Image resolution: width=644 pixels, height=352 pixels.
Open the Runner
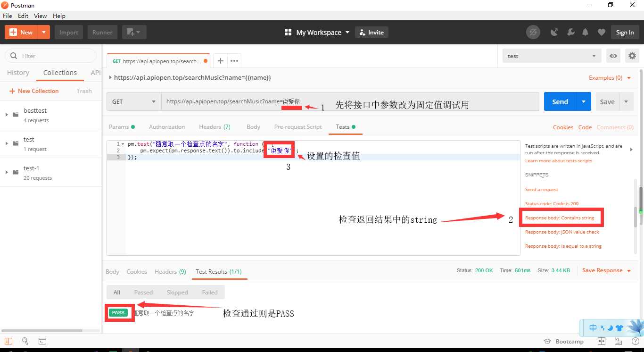tap(102, 32)
